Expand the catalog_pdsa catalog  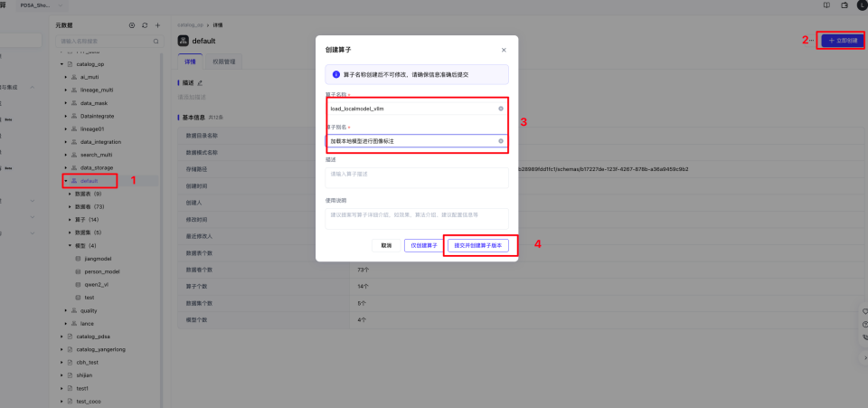tap(62, 336)
